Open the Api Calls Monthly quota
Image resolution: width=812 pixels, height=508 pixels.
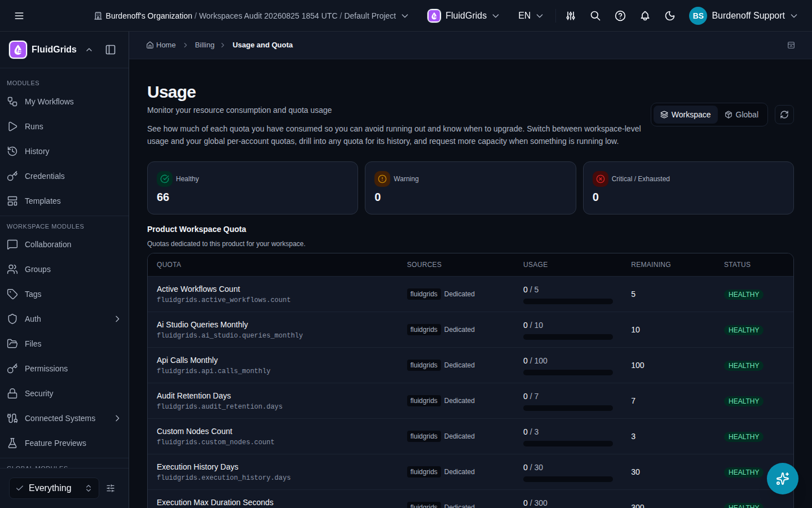470,365
